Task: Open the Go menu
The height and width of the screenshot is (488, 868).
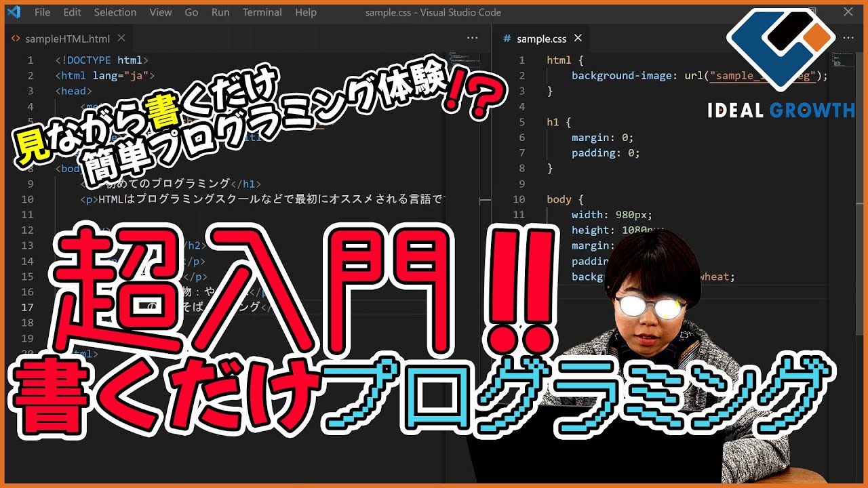Action: pos(192,12)
